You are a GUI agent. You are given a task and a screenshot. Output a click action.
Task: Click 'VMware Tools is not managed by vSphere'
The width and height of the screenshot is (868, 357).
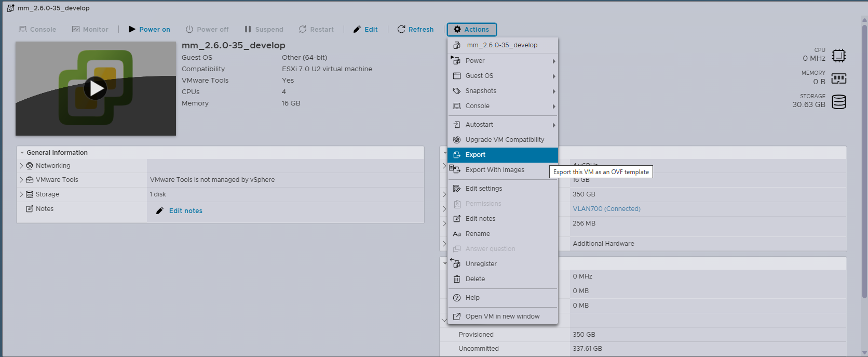(212, 180)
